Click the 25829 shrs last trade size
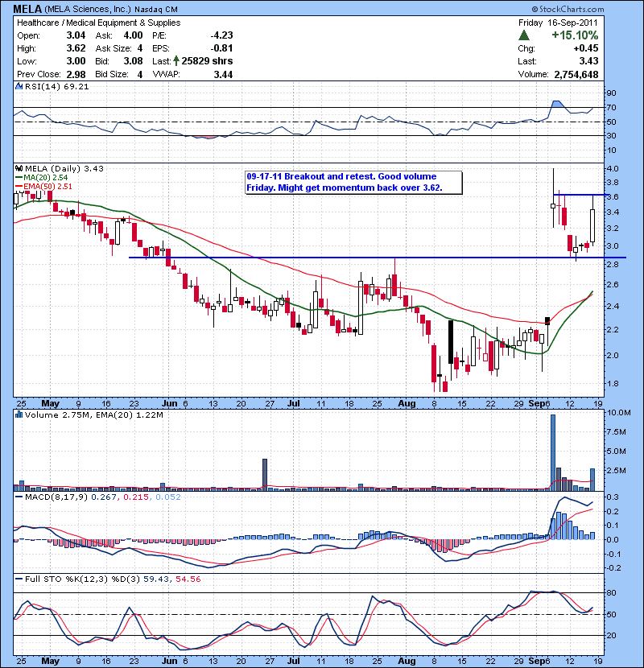The height and width of the screenshot is (668, 644). 207,61
